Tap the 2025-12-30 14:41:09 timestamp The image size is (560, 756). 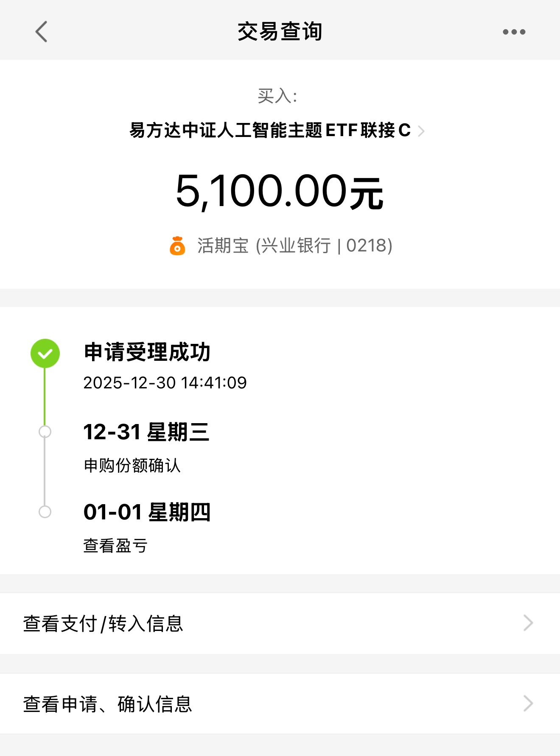click(x=165, y=383)
